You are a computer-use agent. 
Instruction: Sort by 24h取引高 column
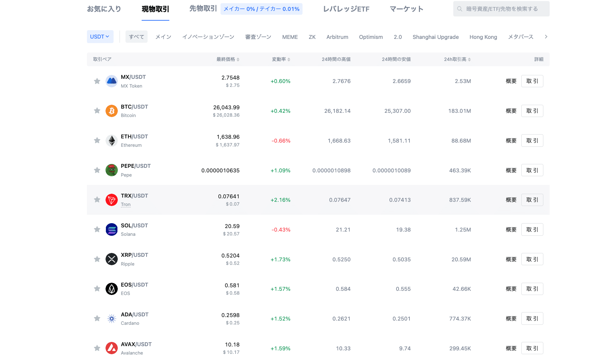(469, 60)
